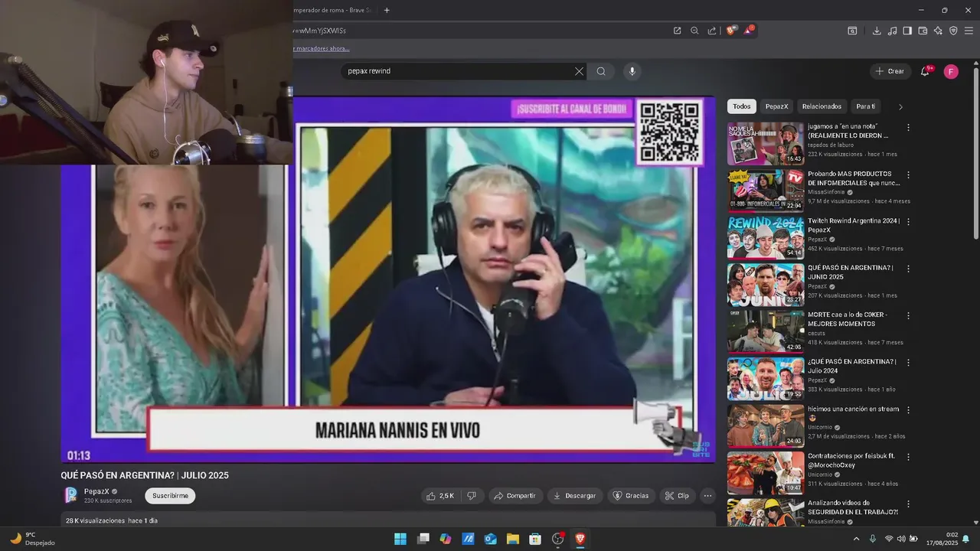Clear the 'pepax rewind' search text

[579, 71]
